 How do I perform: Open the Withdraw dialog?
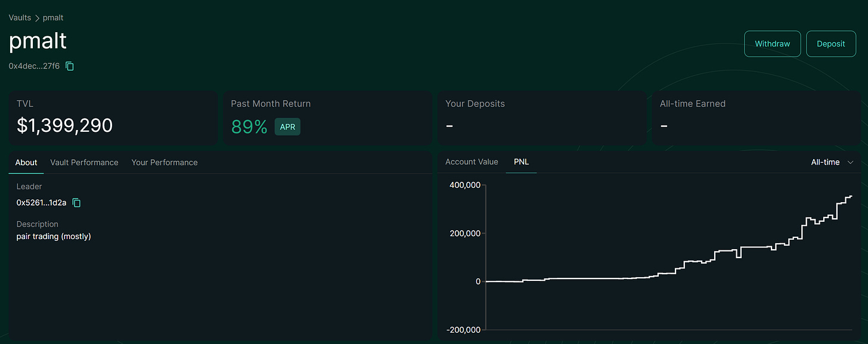tap(772, 44)
